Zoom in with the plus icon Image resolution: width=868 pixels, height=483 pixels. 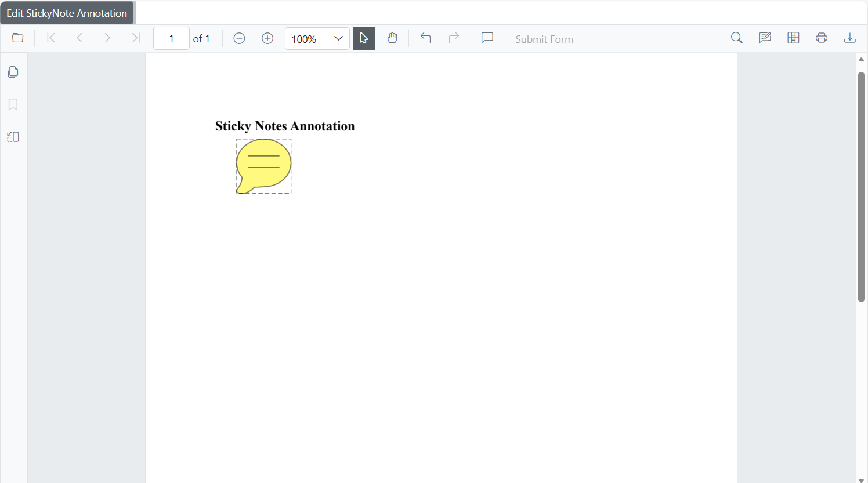tap(267, 38)
